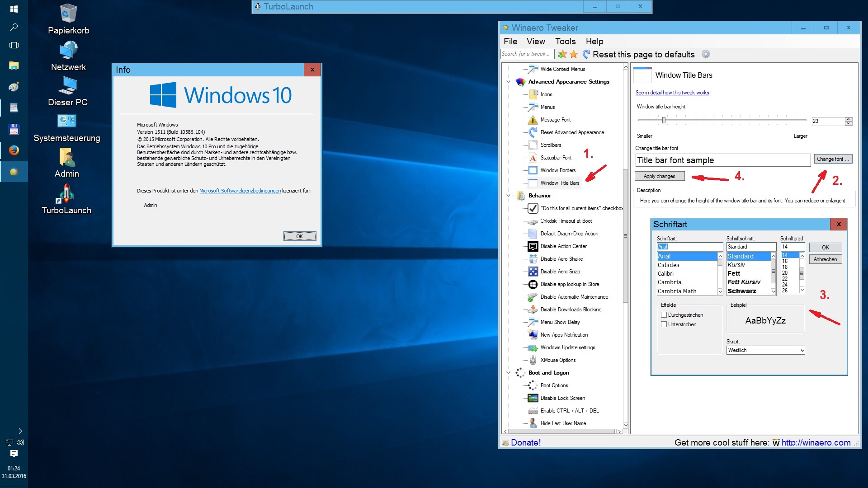Click the Disable Aero Snap icon

(x=533, y=272)
